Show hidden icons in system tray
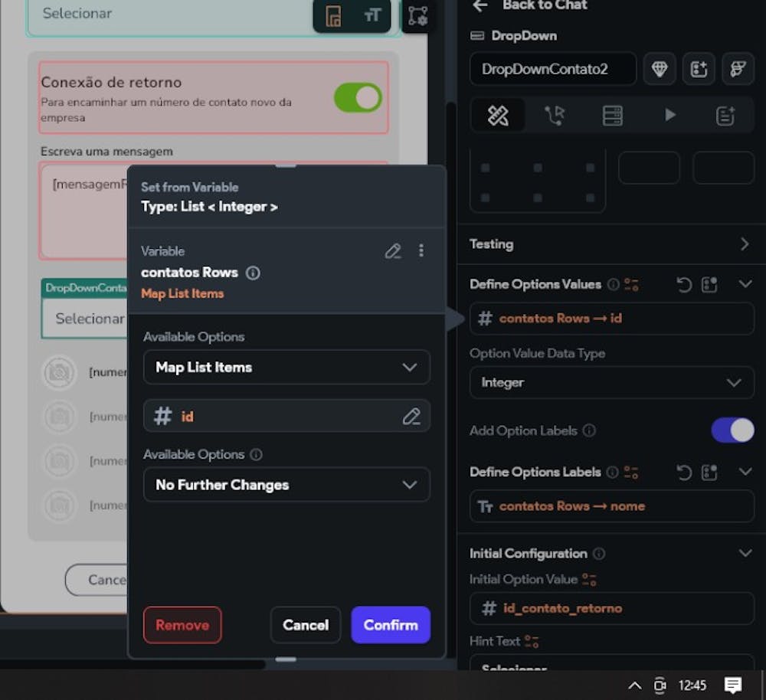 coord(634,685)
